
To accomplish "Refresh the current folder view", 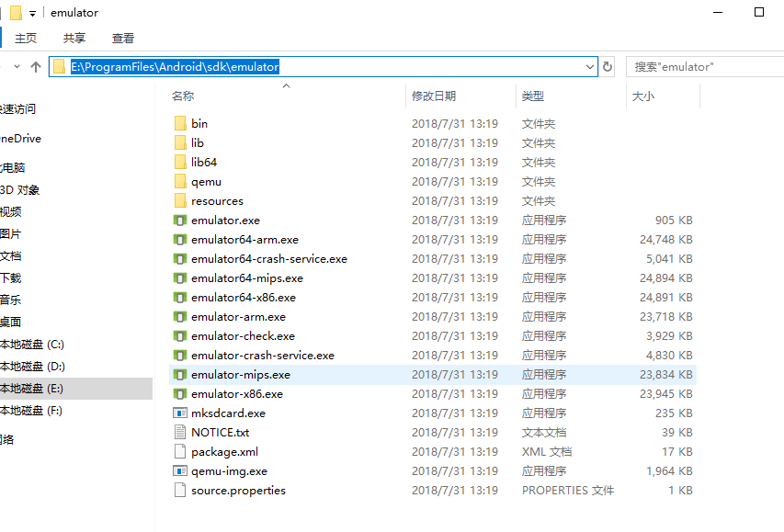I will tap(608, 66).
